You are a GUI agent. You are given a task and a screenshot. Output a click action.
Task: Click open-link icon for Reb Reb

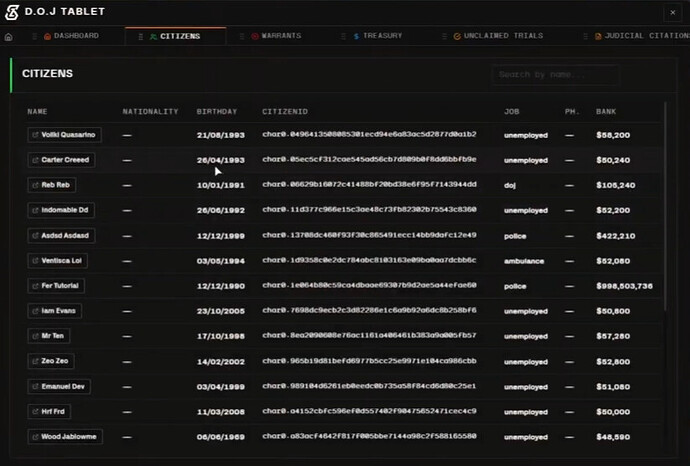36,185
